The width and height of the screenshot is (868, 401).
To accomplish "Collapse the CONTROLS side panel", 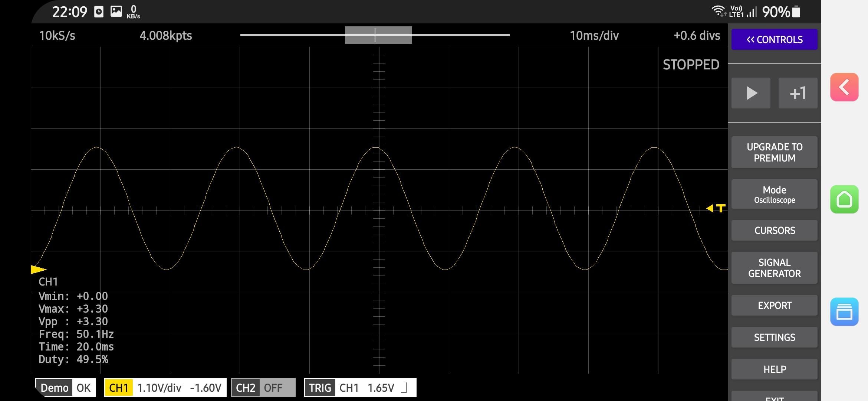I will click(774, 39).
